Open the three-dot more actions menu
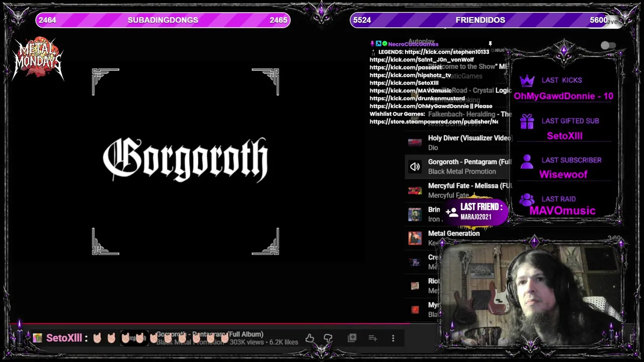Screen dimensions: 644x362 click(x=393, y=338)
